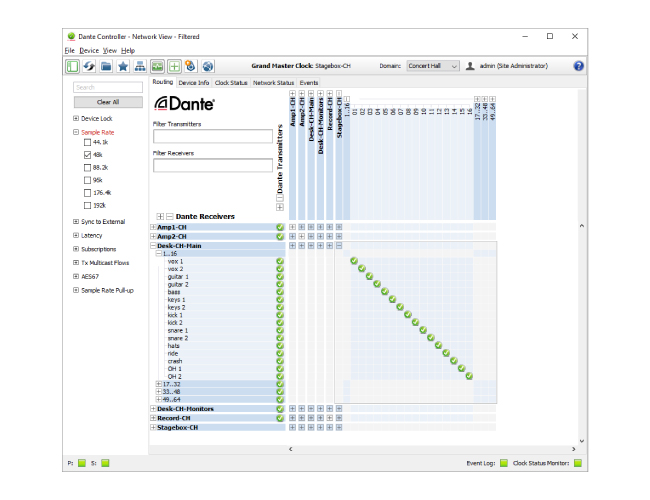
Task: Click the star icon in toolbar
Action: pos(123,66)
